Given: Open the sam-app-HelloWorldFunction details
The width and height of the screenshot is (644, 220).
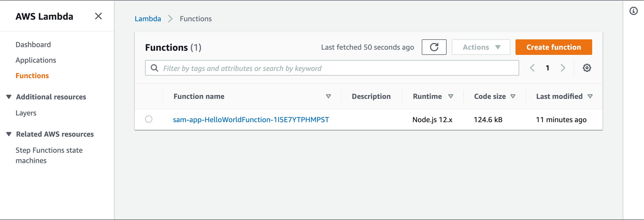Looking at the screenshot, I should 251,119.
